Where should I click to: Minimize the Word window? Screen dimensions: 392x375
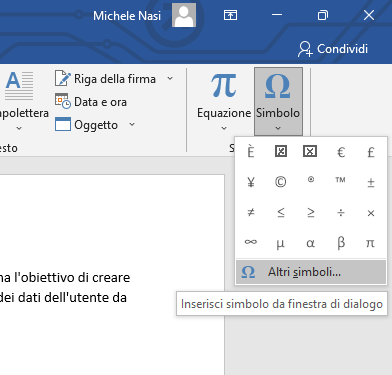point(277,15)
